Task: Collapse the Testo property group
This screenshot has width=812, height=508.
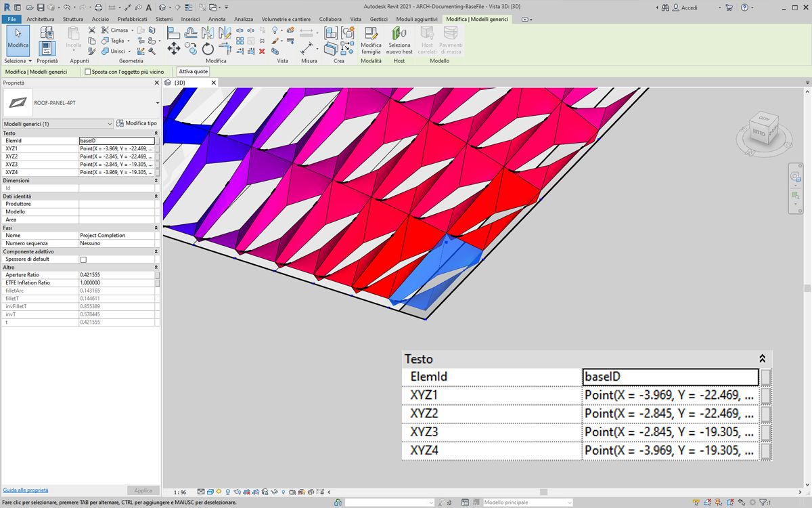Action: (156, 133)
